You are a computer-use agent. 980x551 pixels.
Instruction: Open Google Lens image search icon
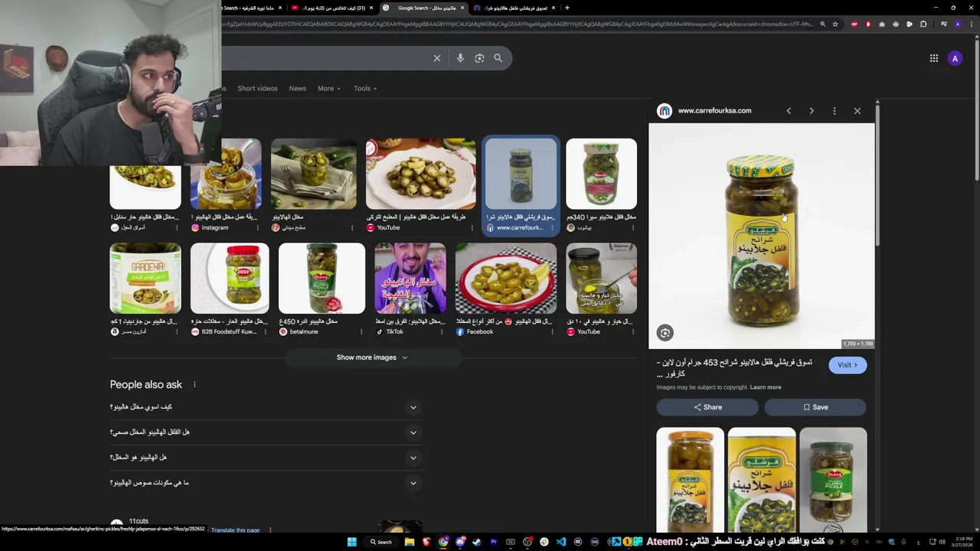pos(479,58)
